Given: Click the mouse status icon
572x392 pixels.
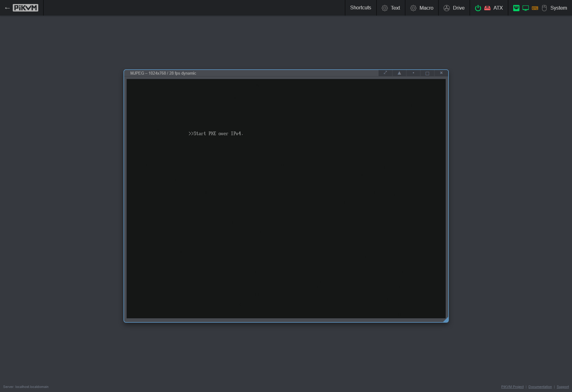Looking at the screenshot, I should pos(544,8).
